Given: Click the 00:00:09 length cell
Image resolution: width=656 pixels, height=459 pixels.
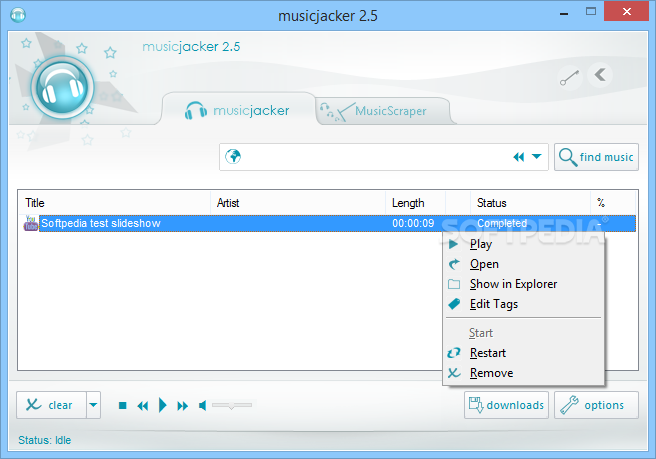Looking at the screenshot, I should [x=413, y=223].
